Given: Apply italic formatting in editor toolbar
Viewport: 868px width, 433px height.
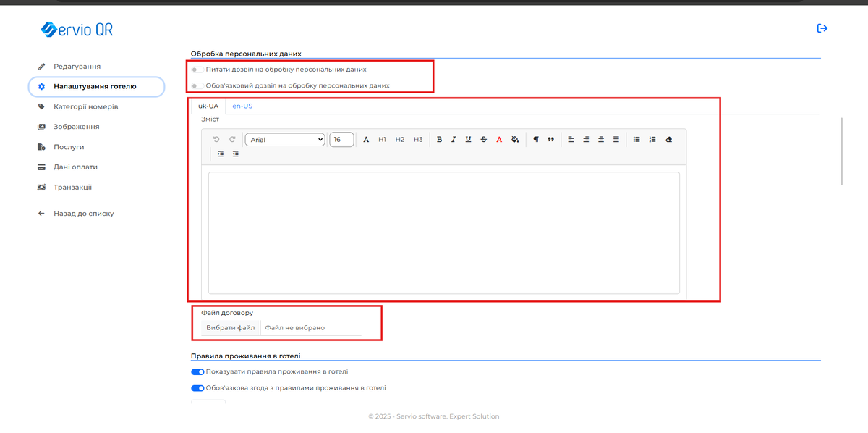Looking at the screenshot, I should point(454,140).
